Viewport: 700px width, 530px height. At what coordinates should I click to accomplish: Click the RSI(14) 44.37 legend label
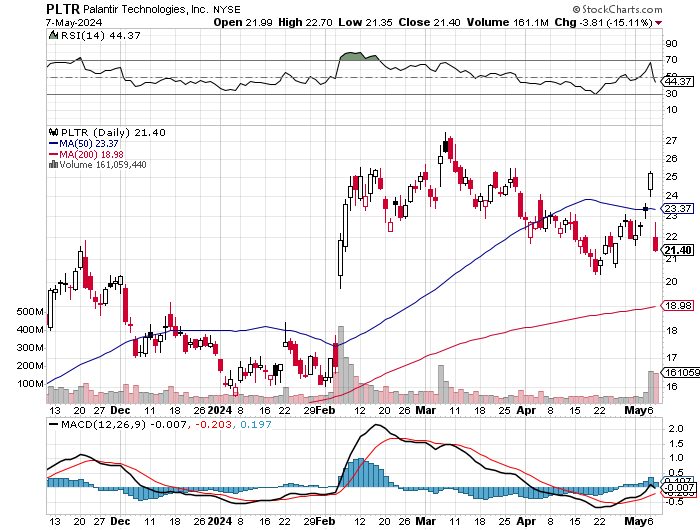[100, 35]
